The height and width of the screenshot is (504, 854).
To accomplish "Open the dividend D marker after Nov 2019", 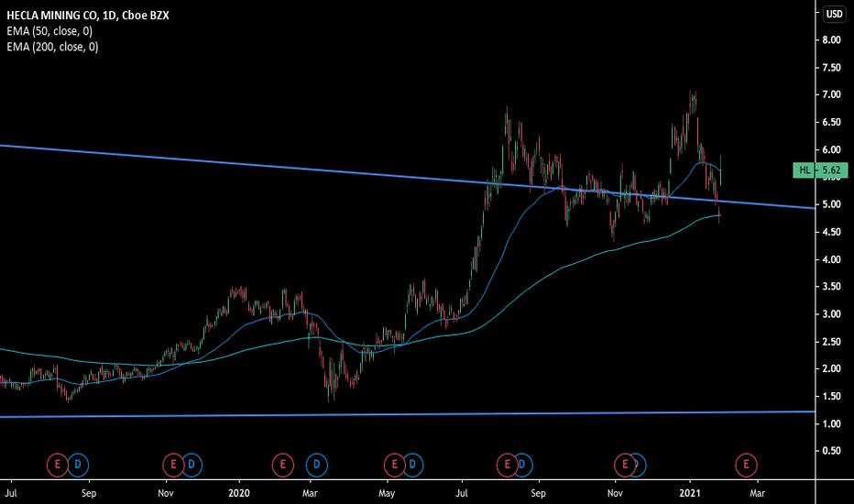I will tap(192, 465).
